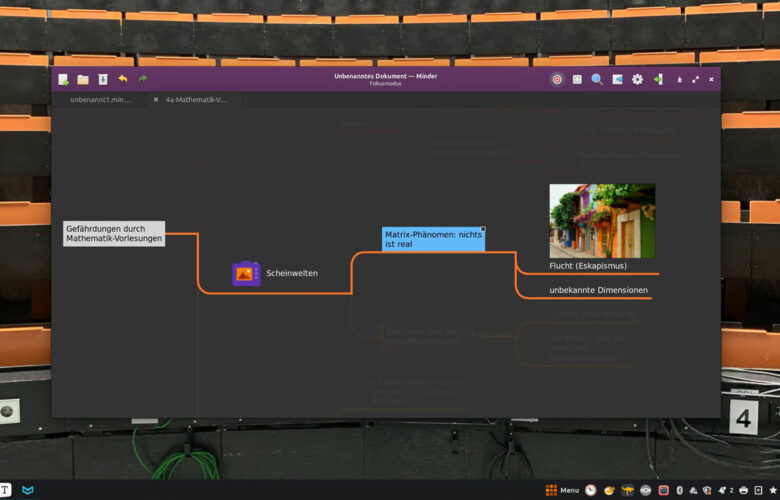Viewport: 780px width, 500px height.
Task: Save the document with download icon
Action: coord(102,79)
